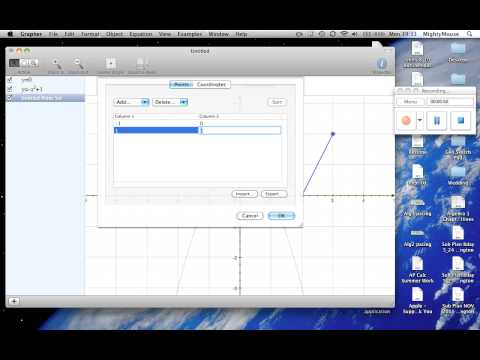Toggle the y=-x²+1 equation checkbox

click(x=10, y=89)
